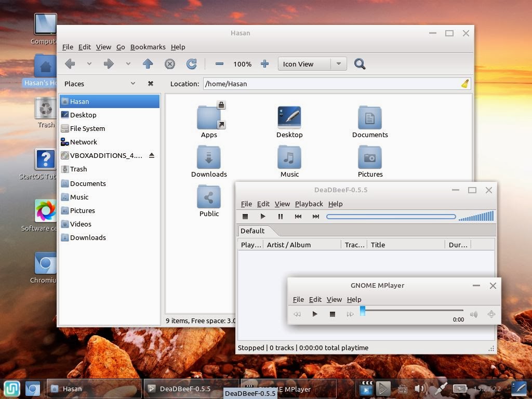Skip to previous track in DeaDBeeF
This screenshot has width=532, height=399.
pos(298,217)
